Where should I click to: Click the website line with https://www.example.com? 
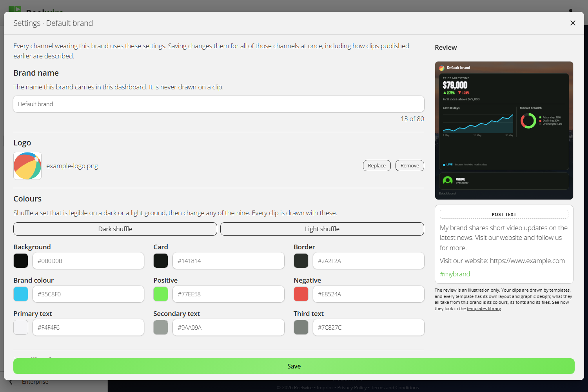pos(502,261)
